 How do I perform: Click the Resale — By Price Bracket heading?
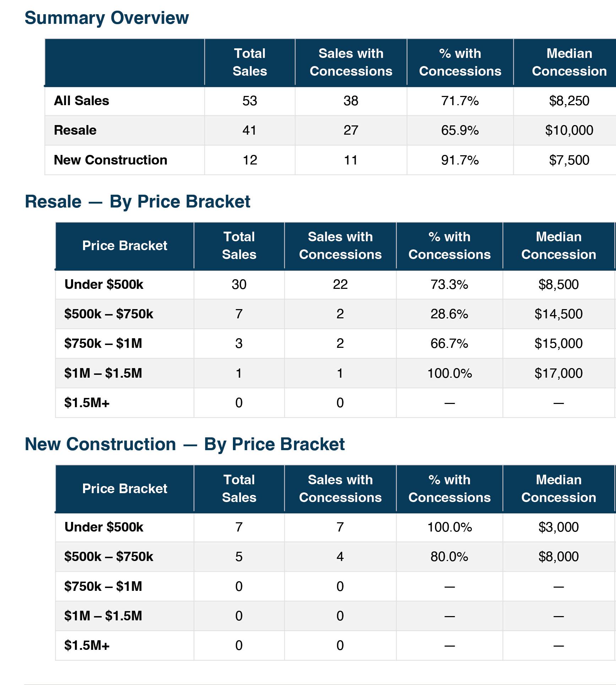tap(137, 202)
